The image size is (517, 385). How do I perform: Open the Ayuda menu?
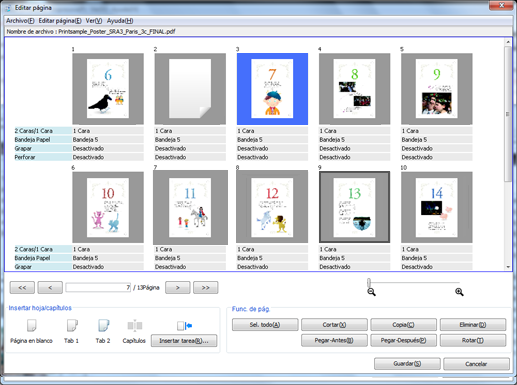click(120, 21)
